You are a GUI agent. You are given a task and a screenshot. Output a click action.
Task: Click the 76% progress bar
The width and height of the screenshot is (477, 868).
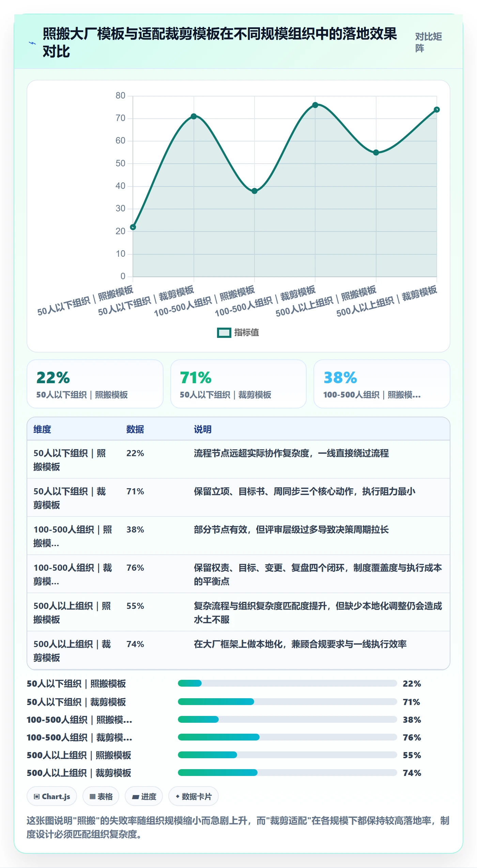pyautogui.click(x=287, y=737)
